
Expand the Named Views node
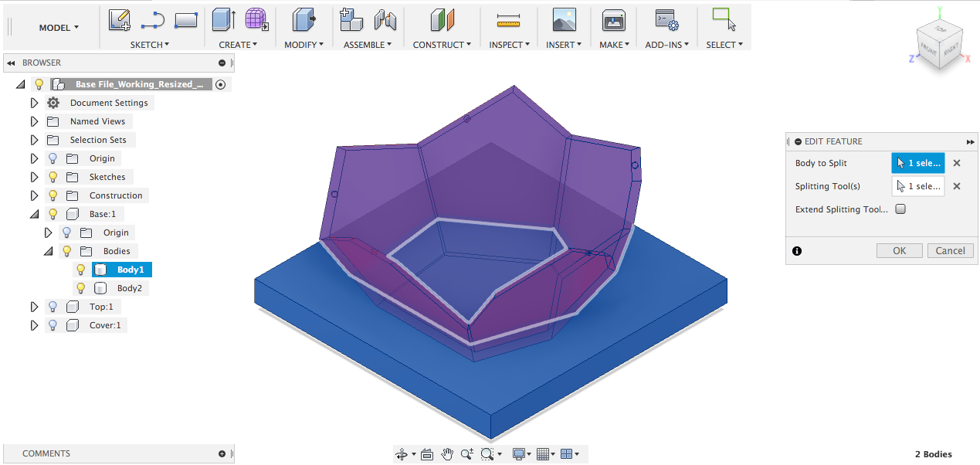(34, 121)
